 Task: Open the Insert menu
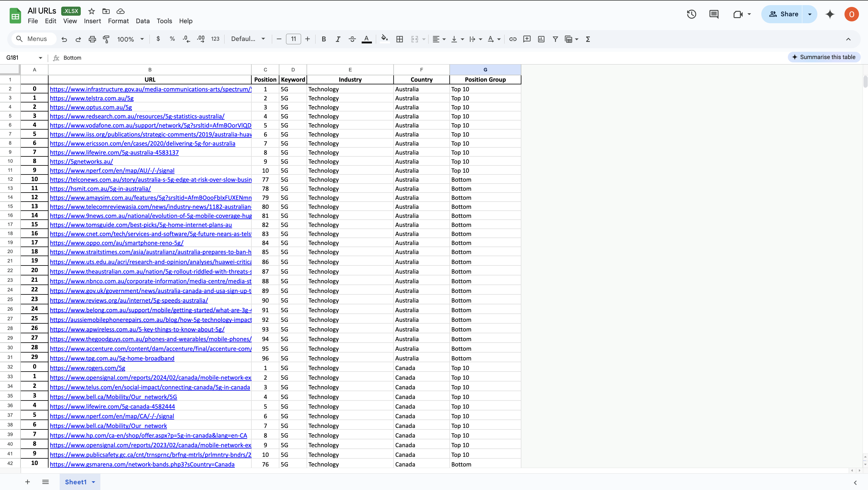tap(92, 21)
